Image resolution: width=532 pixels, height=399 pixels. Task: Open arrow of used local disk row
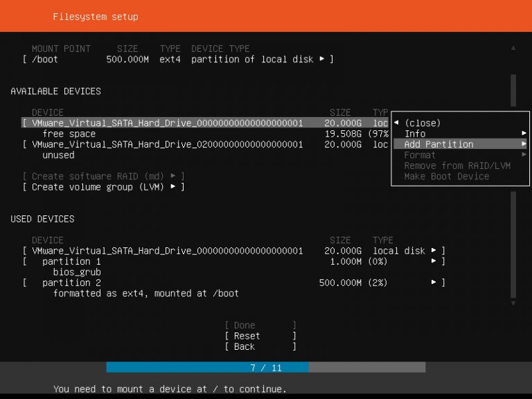(x=434, y=250)
